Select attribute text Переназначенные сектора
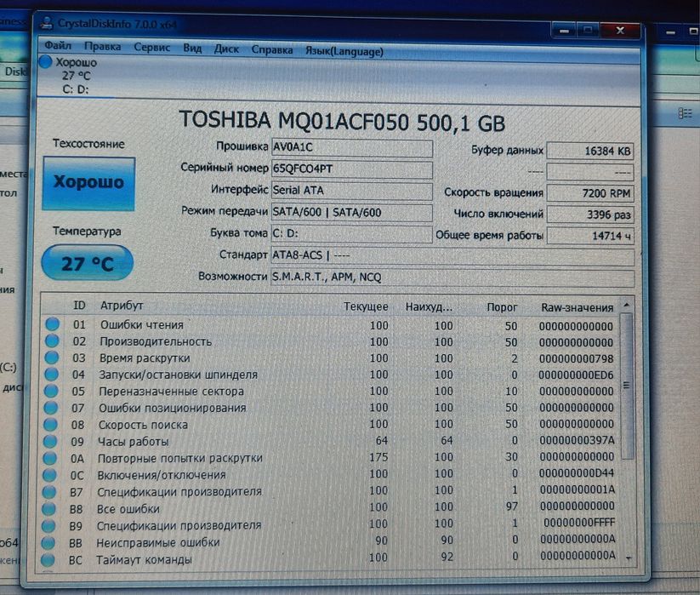The width and height of the screenshot is (700, 595). pyautogui.click(x=172, y=392)
